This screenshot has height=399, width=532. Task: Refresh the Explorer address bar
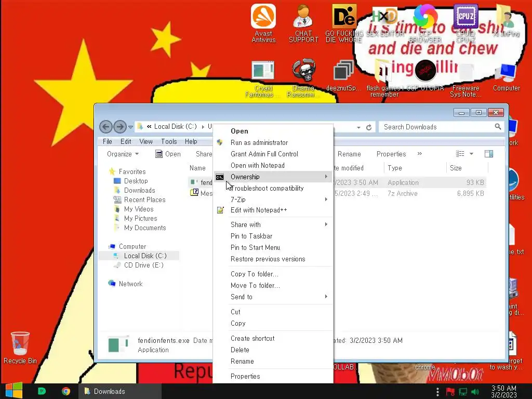(x=369, y=127)
